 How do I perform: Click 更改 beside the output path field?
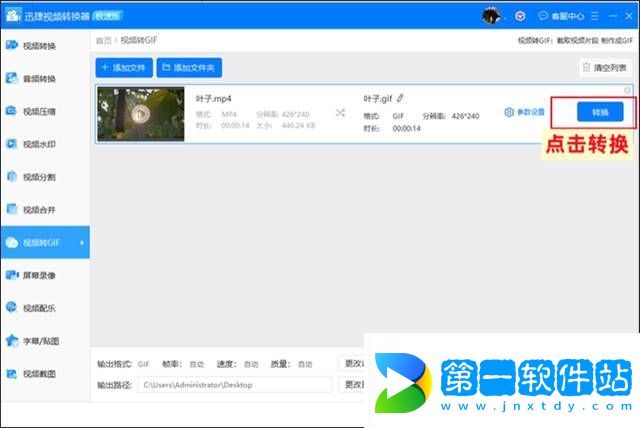(x=351, y=384)
